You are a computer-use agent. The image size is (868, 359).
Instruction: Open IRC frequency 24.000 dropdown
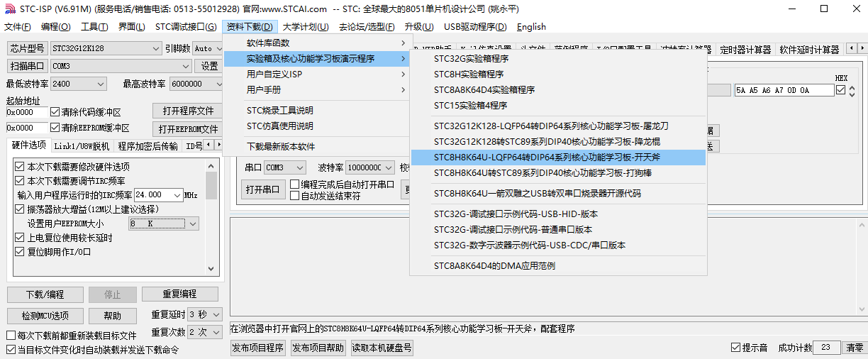(158, 194)
